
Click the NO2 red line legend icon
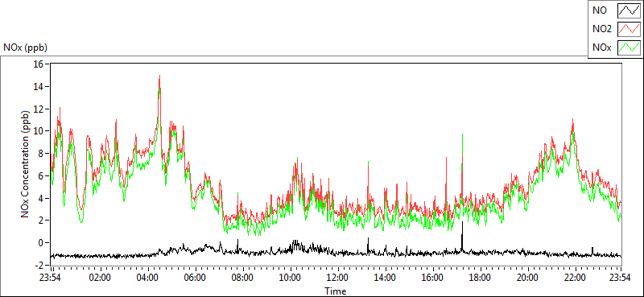coord(629,30)
